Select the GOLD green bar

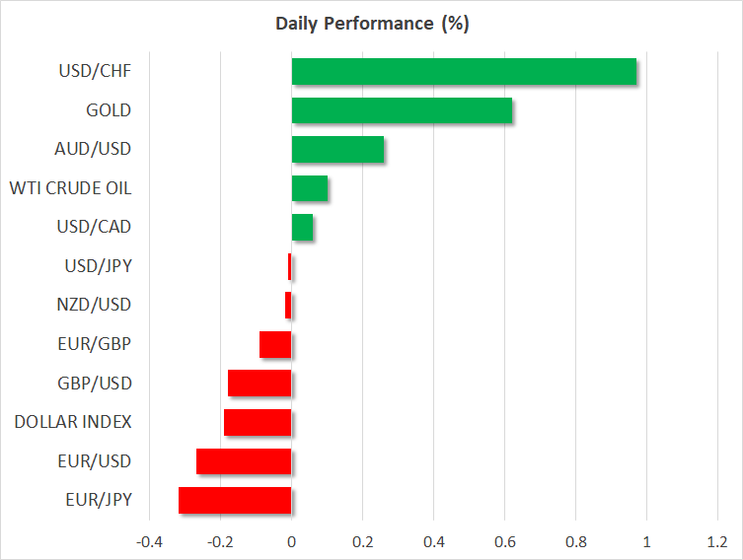[402, 110]
